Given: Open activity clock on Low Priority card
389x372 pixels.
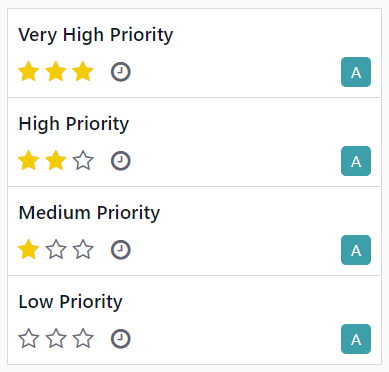Looking at the screenshot, I should pos(121,339).
